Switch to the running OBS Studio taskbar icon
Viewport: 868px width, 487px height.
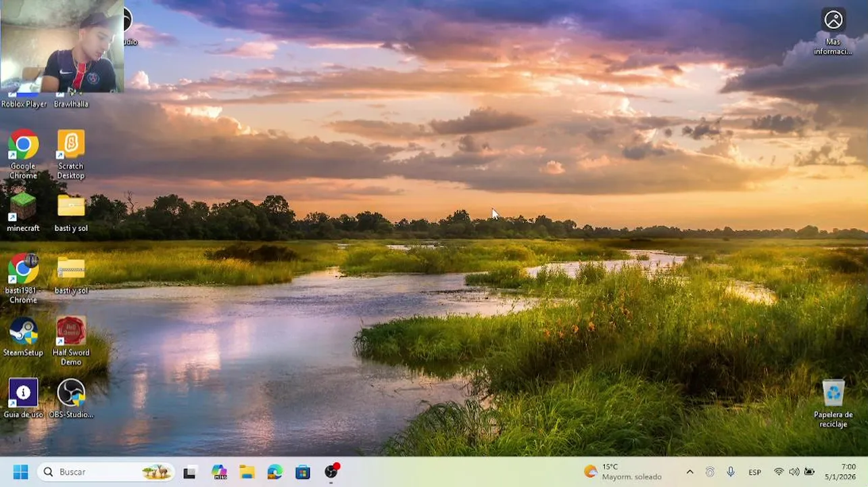tap(331, 472)
